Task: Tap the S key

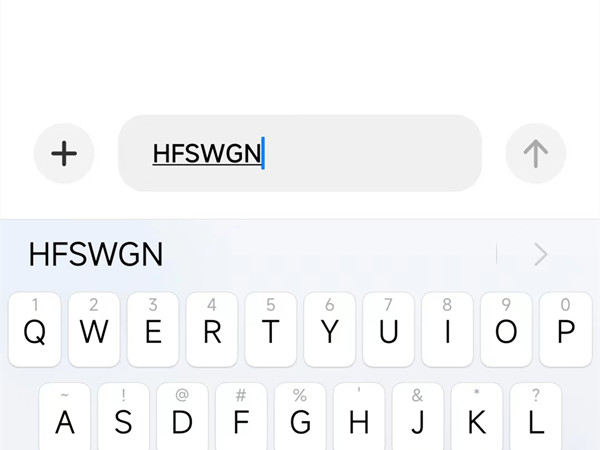Action: pyautogui.click(x=124, y=416)
